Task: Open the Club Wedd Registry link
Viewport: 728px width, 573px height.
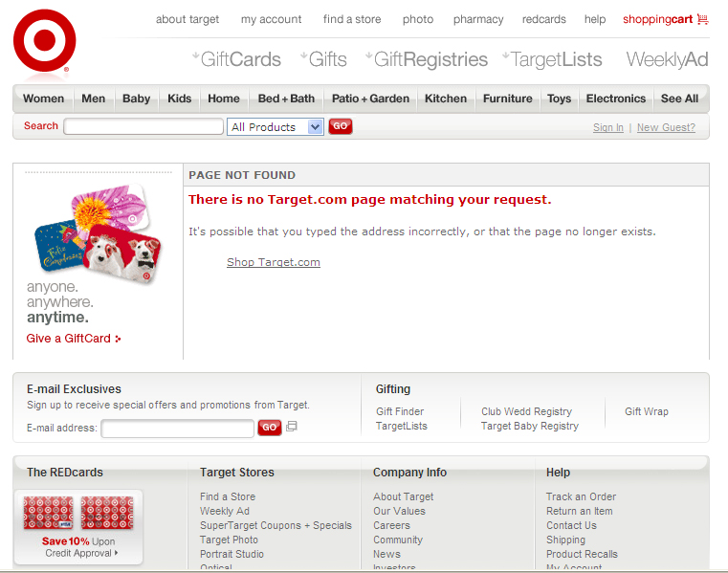Action: tap(526, 411)
